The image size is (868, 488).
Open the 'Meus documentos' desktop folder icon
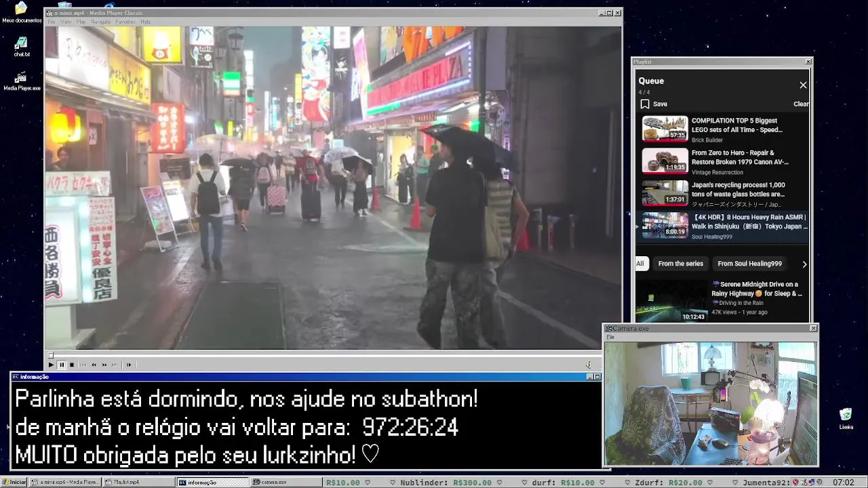tap(22, 12)
